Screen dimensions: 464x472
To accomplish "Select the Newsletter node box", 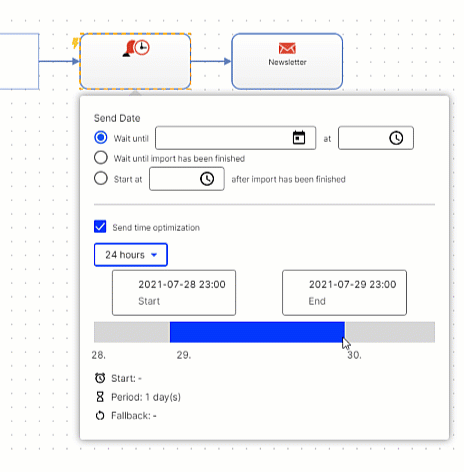I will (287, 61).
